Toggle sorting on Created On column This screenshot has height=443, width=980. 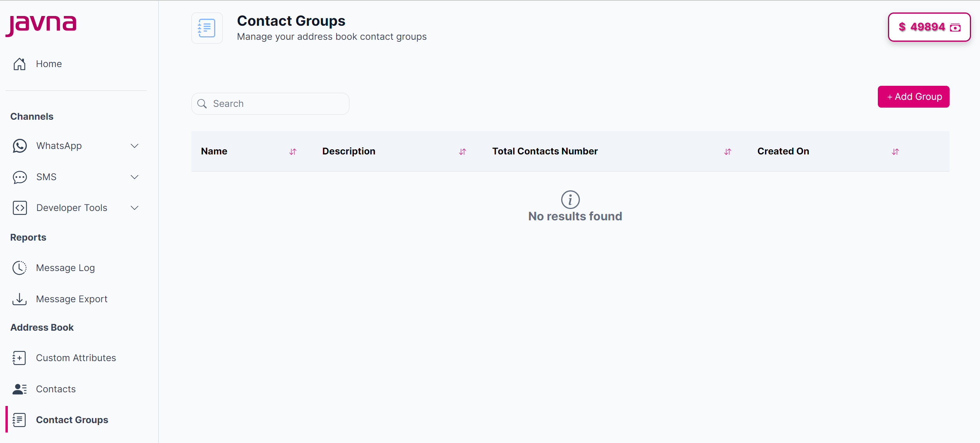(x=895, y=151)
